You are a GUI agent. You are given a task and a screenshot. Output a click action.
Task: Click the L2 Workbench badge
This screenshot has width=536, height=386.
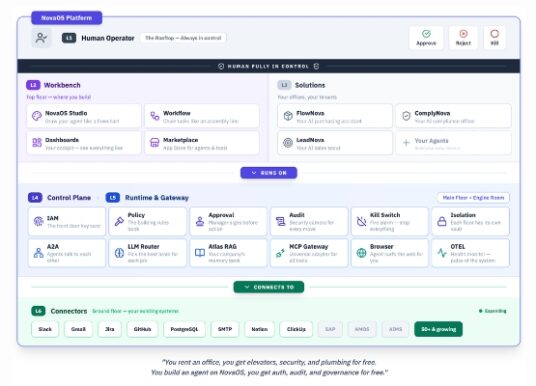(33, 85)
